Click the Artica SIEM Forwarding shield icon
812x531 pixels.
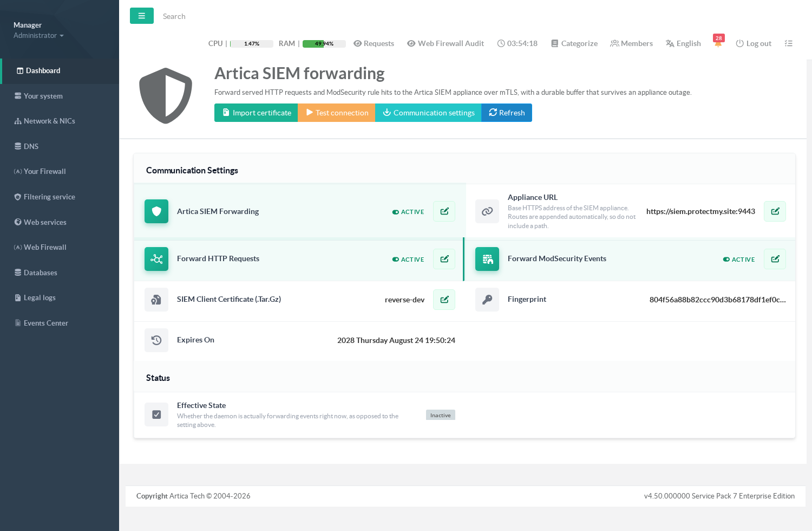tap(156, 211)
